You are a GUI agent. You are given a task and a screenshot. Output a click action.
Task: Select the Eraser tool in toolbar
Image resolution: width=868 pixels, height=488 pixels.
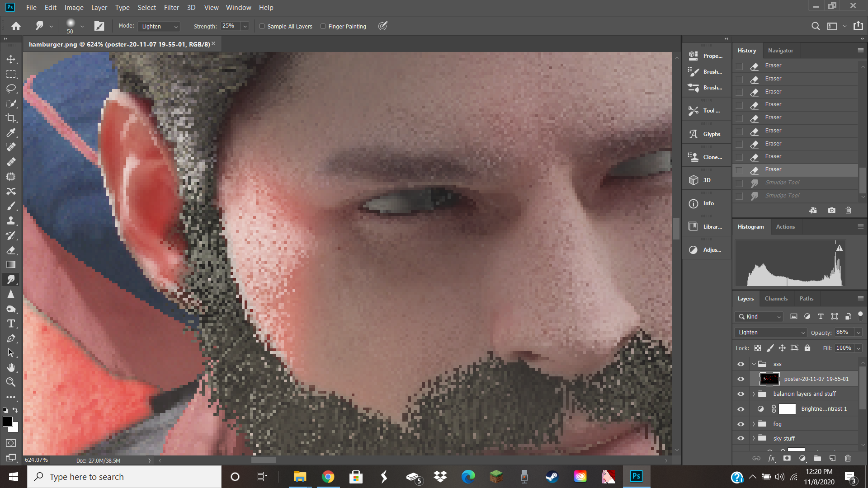[x=11, y=250]
